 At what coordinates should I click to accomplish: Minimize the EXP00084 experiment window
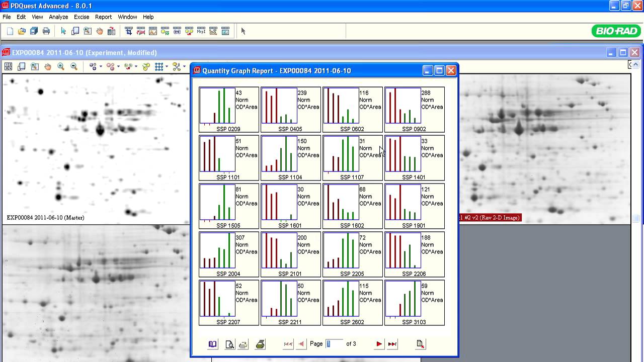pyautogui.click(x=611, y=52)
